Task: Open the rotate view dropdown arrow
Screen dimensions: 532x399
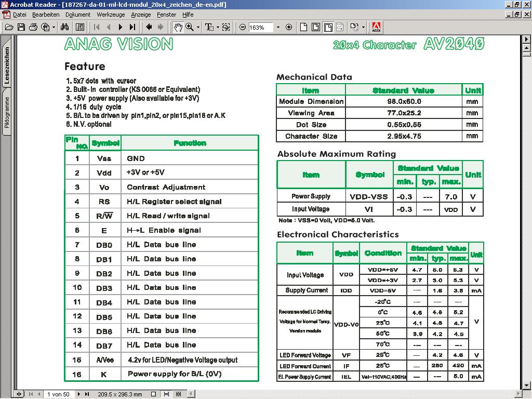Action: 363,28
